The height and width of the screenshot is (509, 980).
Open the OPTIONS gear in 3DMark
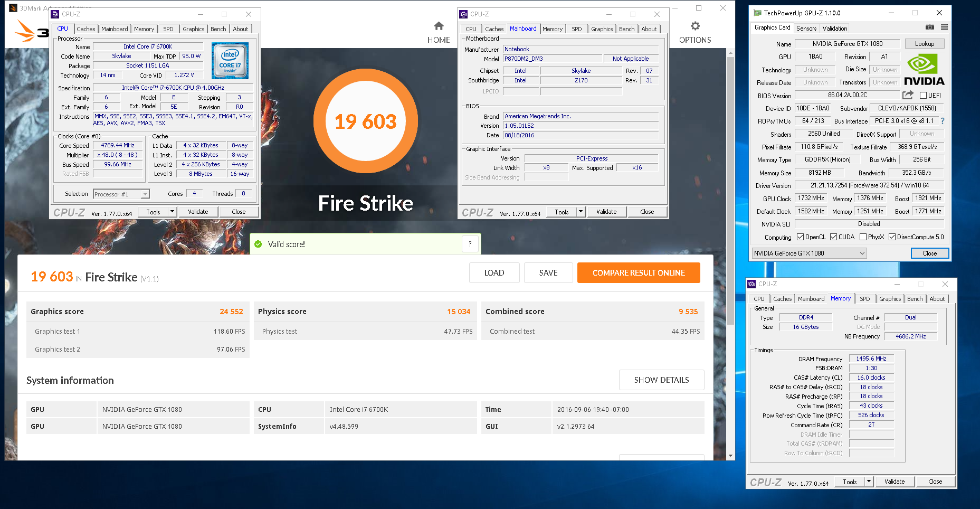[x=695, y=26]
